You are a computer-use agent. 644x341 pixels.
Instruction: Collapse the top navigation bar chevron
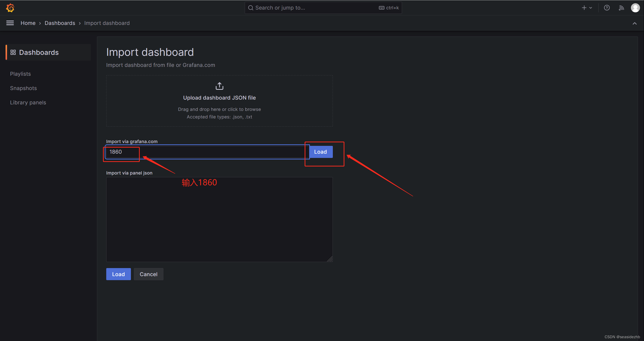635,23
